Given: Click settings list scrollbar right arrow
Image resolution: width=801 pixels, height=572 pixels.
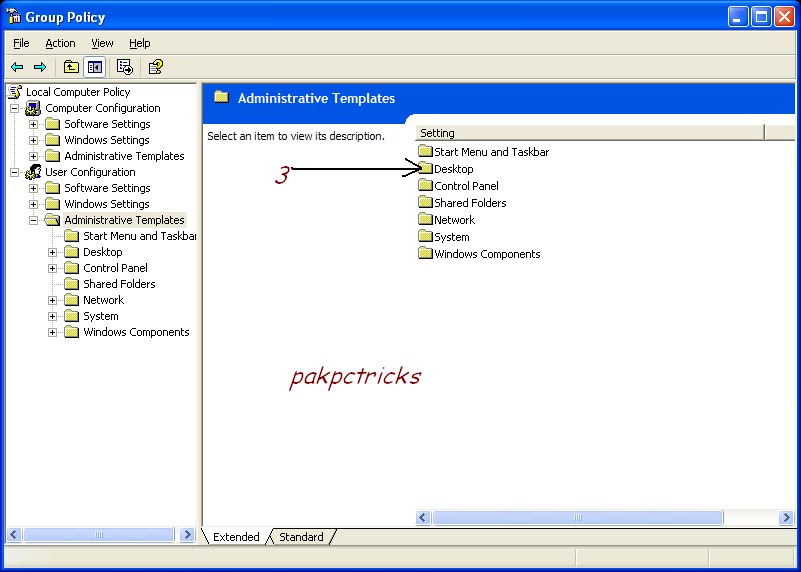Looking at the screenshot, I should click(x=786, y=517).
